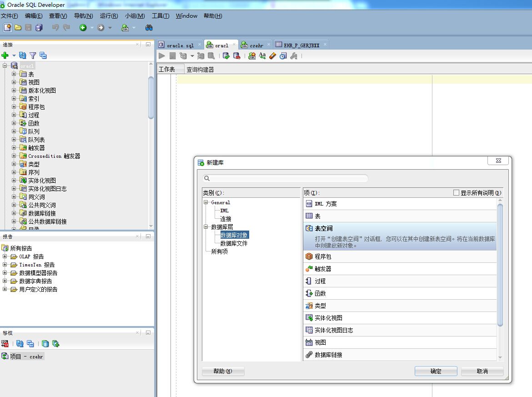Screen dimensions: 532x397
Task: Click the green plus New Connection icon
Action: [5, 55]
